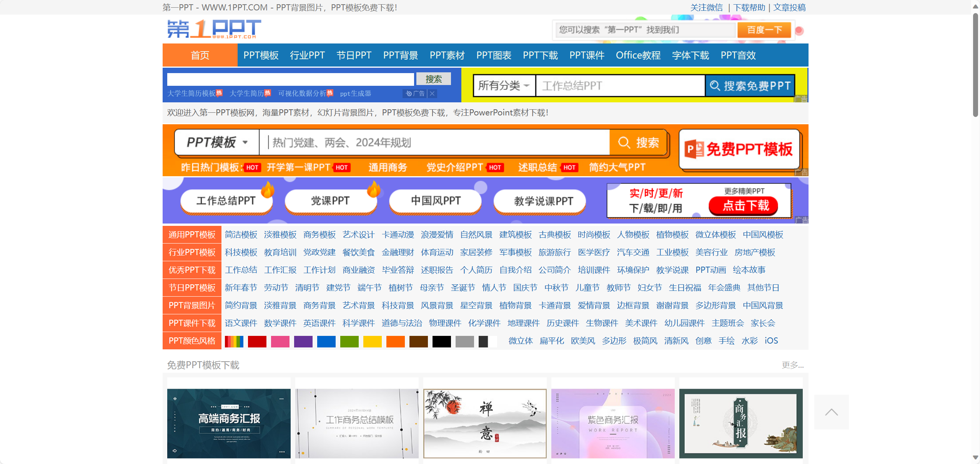Open PPT音效 navigation item
The width and height of the screenshot is (980, 464).
pyautogui.click(x=738, y=55)
